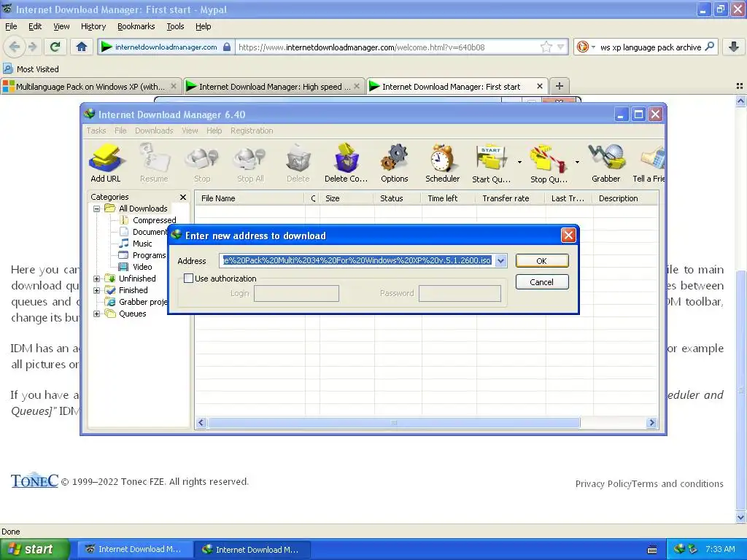Confirm the download address with OK
Image resolution: width=747 pixels, height=560 pixels.
pyautogui.click(x=542, y=260)
